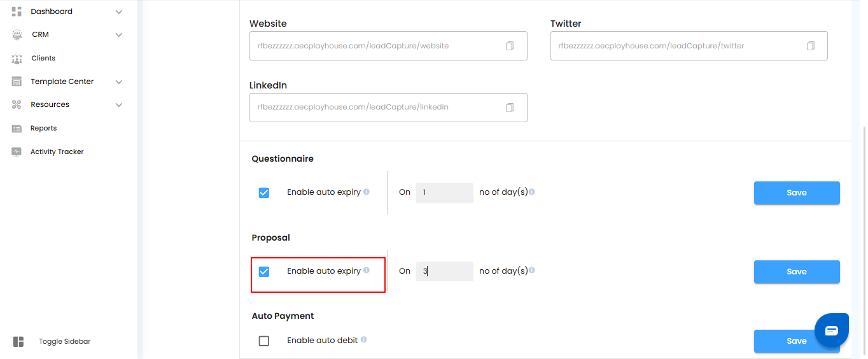Uncheck Proposal Enable auto expiry checkbox
The height and width of the screenshot is (359, 868).
click(x=264, y=272)
